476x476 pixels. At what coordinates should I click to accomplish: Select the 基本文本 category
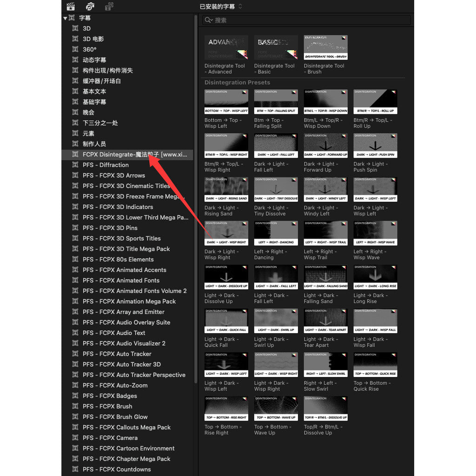click(x=127, y=92)
